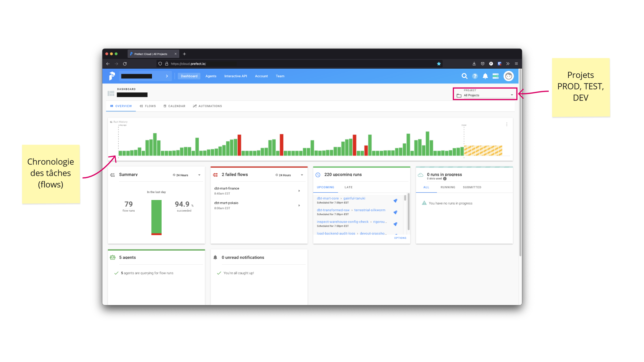Open the Account nav item
The width and height of the screenshot is (644, 362).
point(261,76)
